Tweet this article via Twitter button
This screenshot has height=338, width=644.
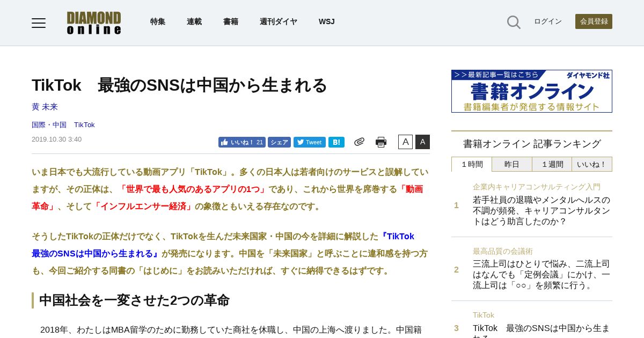(x=310, y=142)
